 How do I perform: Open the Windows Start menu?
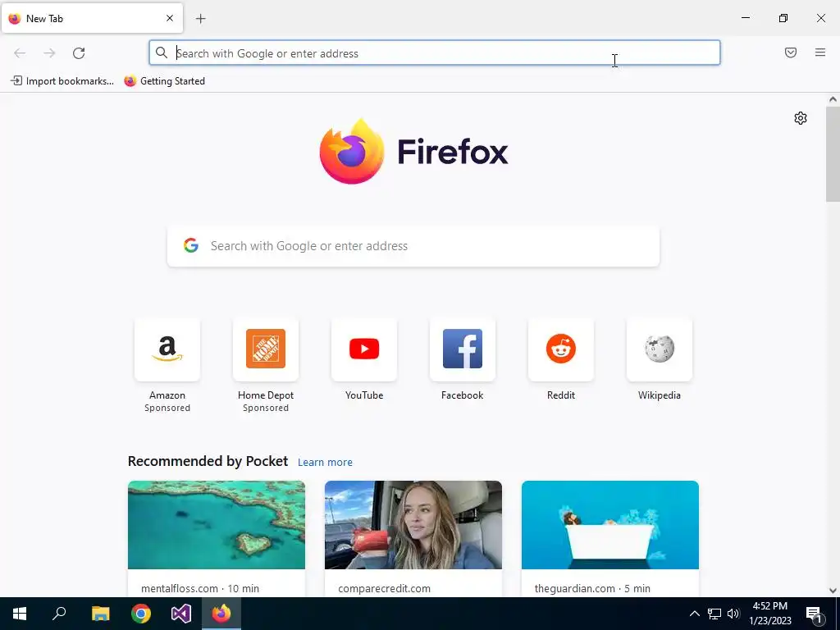[x=20, y=614]
